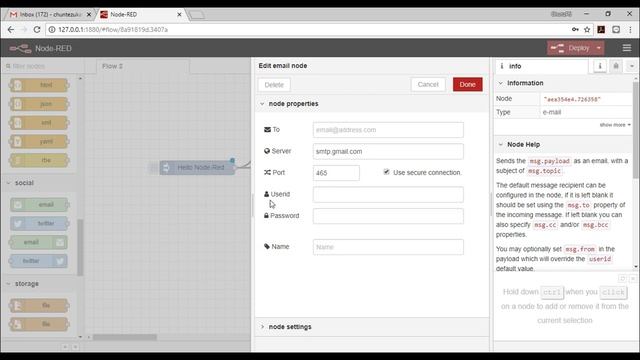Switch to the Gmail Inbox browser tab
Image resolution: width=640 pixels, height=360 pixels.
coord(50,14)
